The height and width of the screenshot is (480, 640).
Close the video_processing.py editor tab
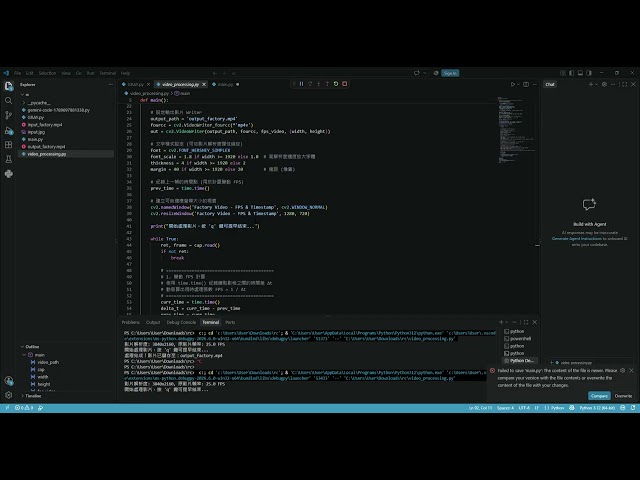[x=204, y=84]
